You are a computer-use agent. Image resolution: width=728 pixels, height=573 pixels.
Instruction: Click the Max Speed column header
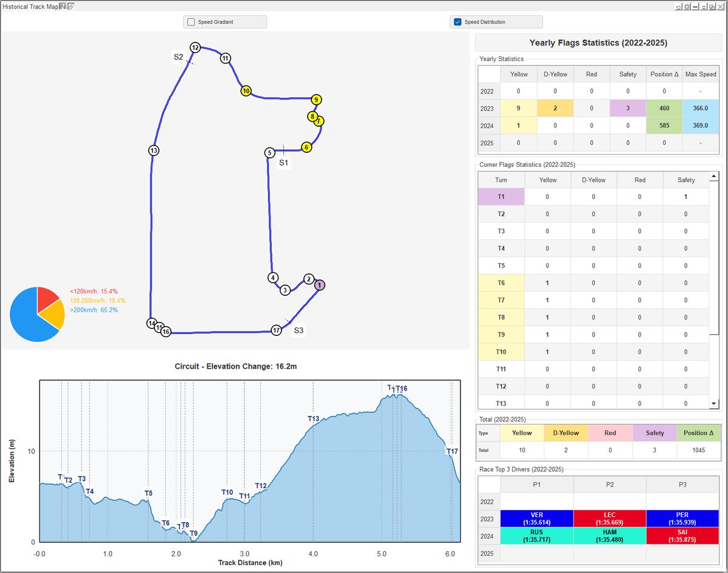point(701,74)
